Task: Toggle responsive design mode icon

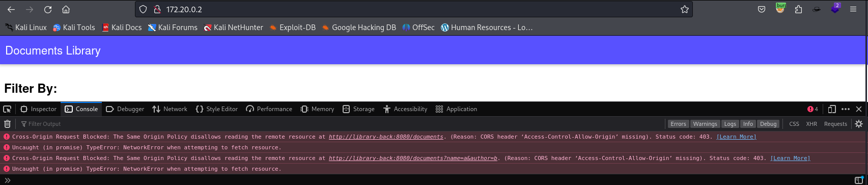Action: point(832,109)
